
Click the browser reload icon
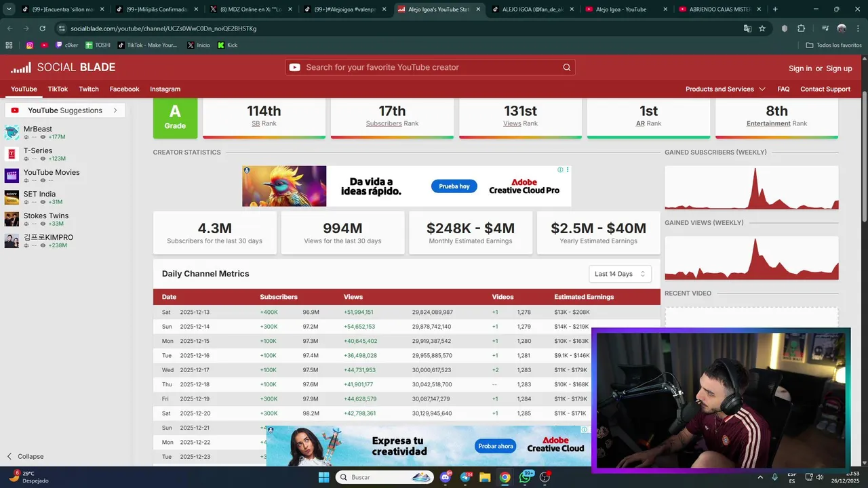coord(43,28)
